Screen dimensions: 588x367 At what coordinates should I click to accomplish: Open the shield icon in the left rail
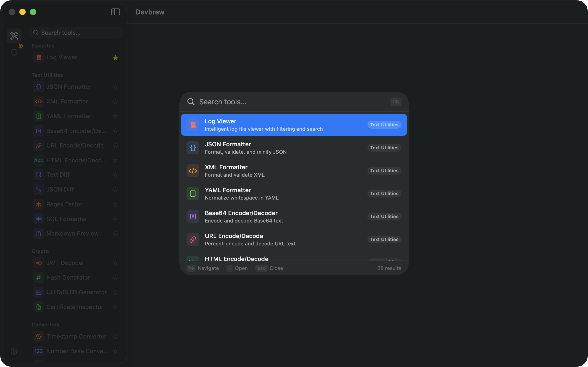[x=14, y=52]
